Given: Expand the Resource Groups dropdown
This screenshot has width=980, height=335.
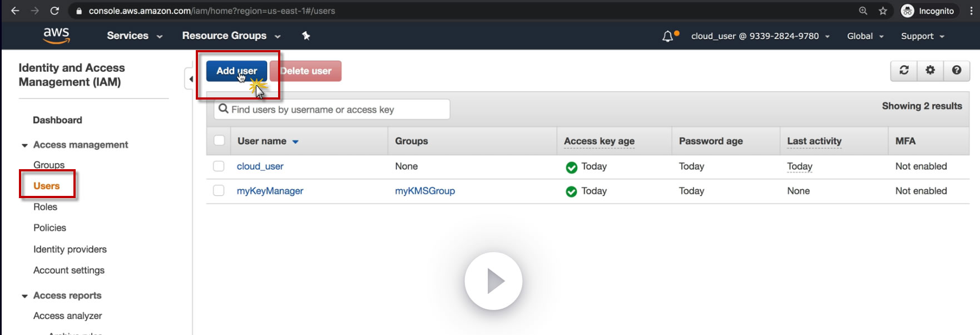Looking at the screenshot, I should pyautogui.click(x=231, y=36).
